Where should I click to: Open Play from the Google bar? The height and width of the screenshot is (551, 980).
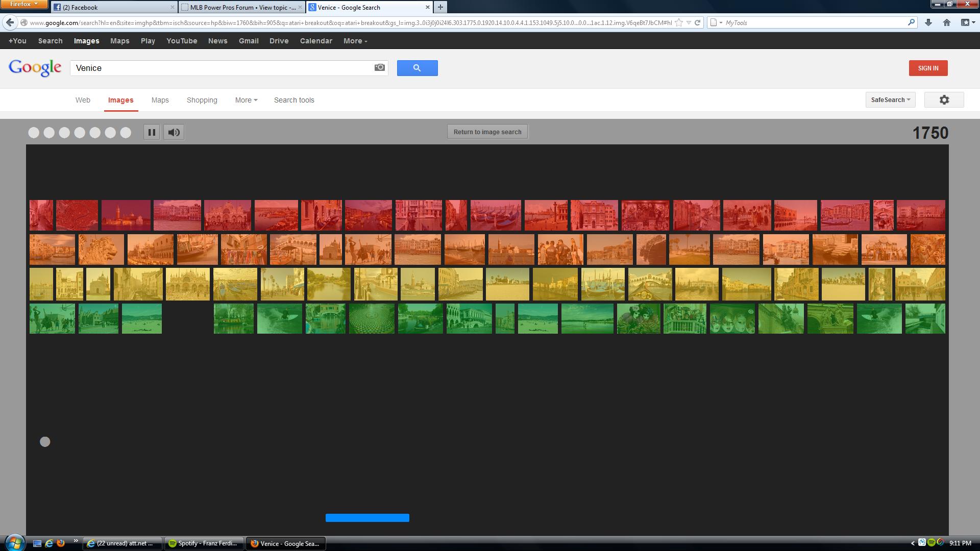[148, 41]
